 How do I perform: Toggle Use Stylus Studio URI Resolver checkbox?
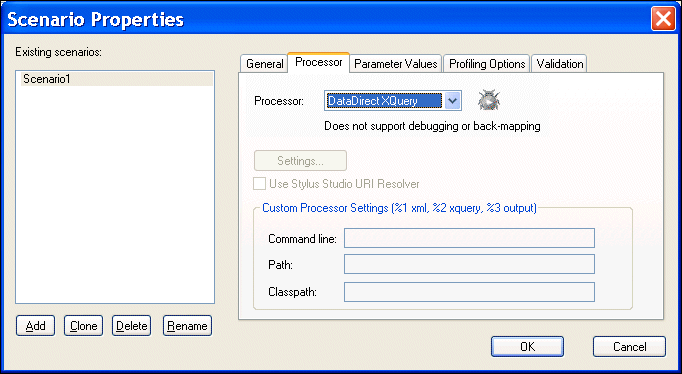[259, 184]
